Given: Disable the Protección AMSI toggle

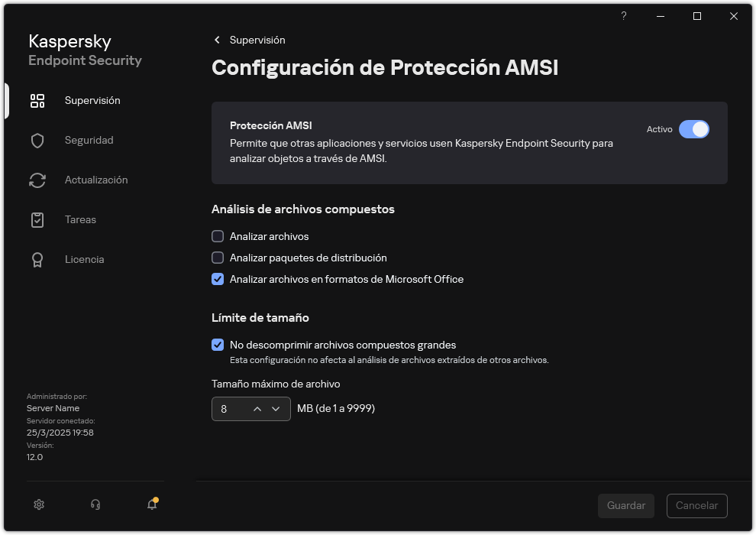Looking at the screenshot, I should point(695,129).
